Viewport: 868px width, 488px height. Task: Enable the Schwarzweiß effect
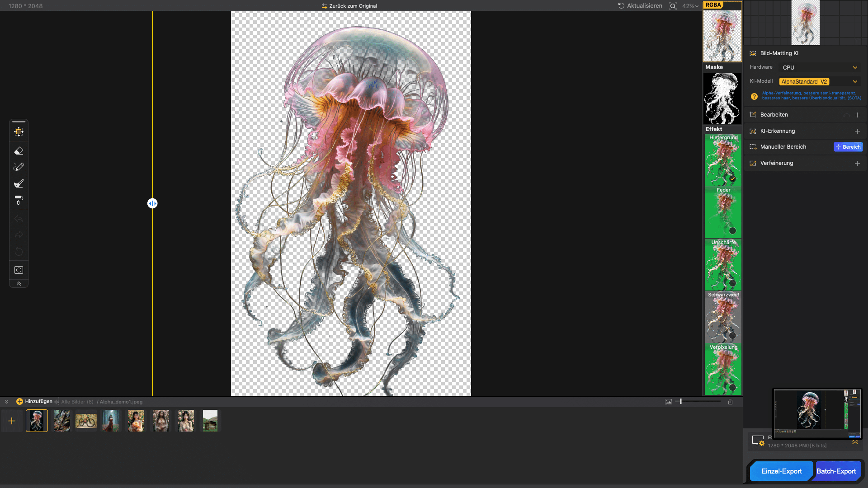pyautogui.click(x=732, y=335)
